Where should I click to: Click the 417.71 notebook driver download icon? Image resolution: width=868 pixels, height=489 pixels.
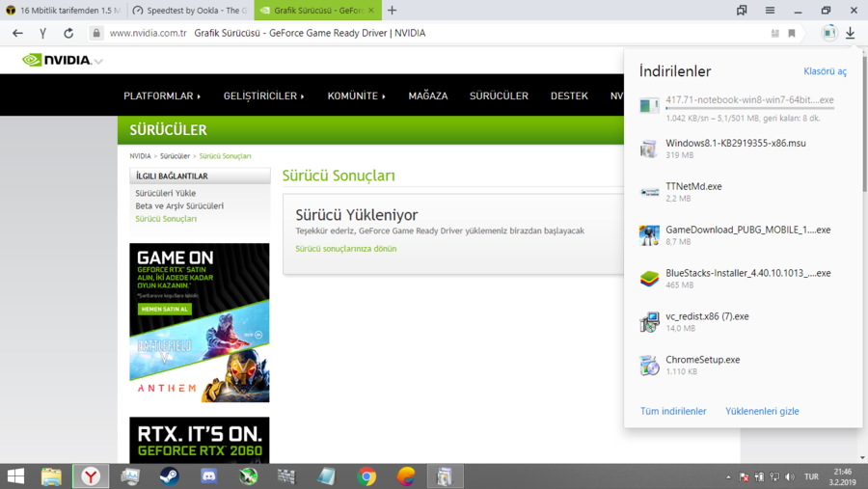tap(649, 105)
